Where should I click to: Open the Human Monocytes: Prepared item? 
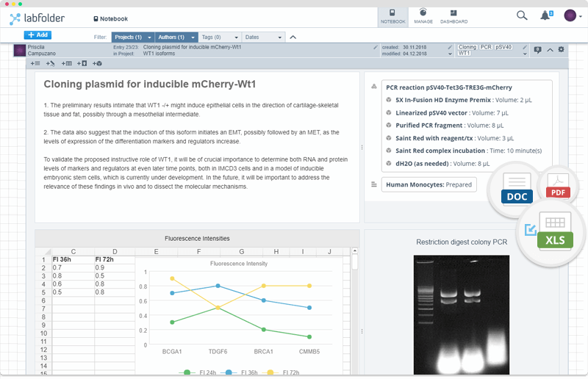(429, 184)
